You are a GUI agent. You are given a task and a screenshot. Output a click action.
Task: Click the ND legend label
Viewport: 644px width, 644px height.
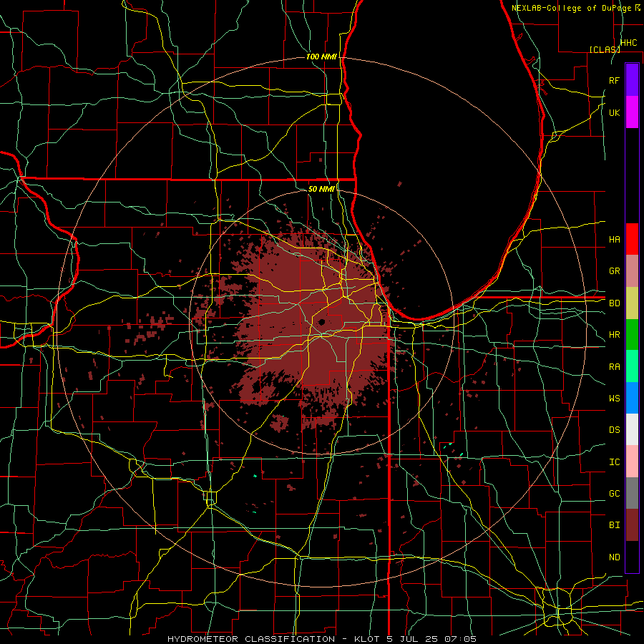[x=614, y=557]
